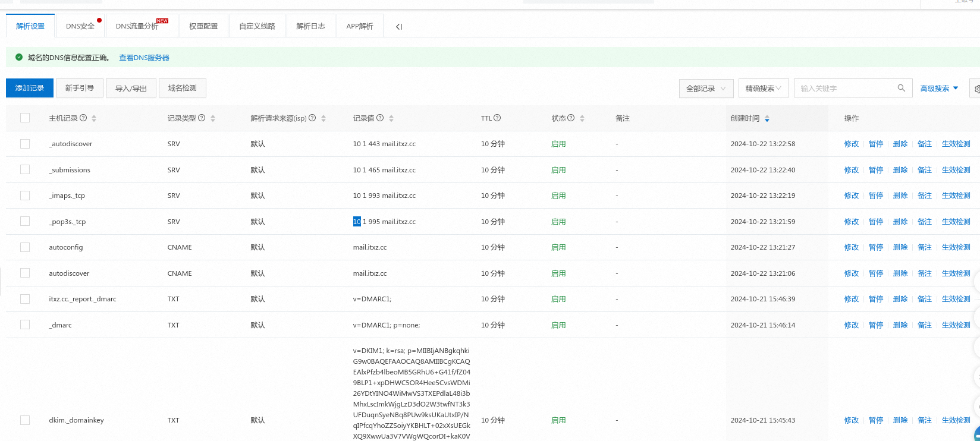Open the 解析日志 tab

tap(310, 26)
